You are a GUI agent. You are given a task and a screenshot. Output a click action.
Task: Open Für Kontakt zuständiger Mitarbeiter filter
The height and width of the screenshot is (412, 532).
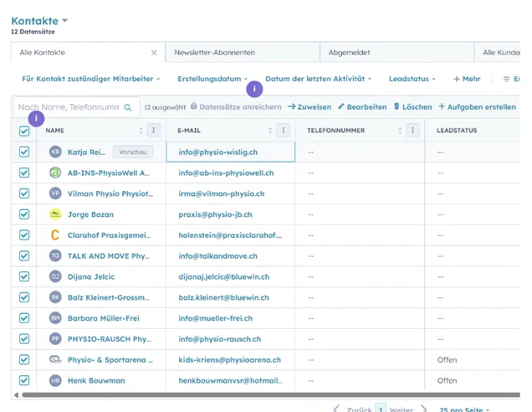(x=90, y=79)
